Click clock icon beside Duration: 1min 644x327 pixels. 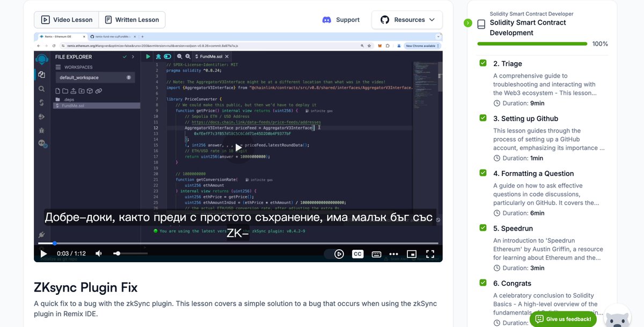pos(497,158)
